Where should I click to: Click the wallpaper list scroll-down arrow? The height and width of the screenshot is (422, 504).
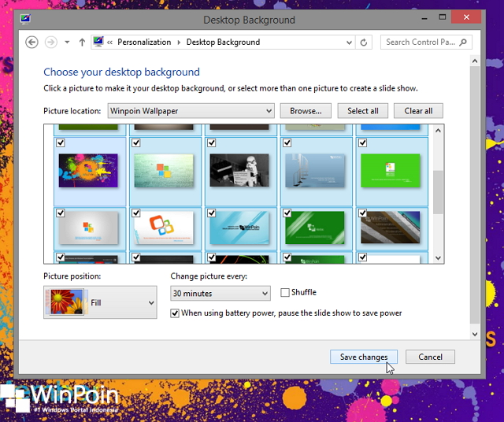[x=438, y=257]
